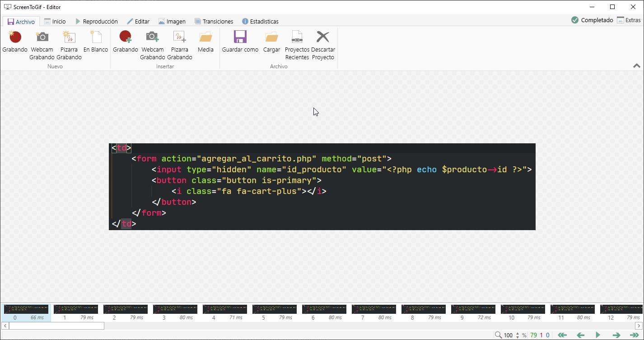Go to the previous frame

click(580, 335)
